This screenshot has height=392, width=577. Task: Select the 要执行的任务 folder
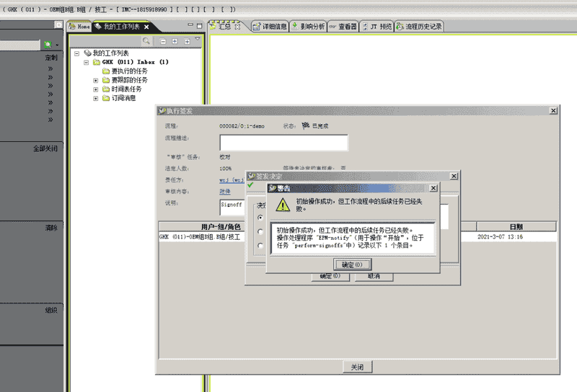[129, 71]
